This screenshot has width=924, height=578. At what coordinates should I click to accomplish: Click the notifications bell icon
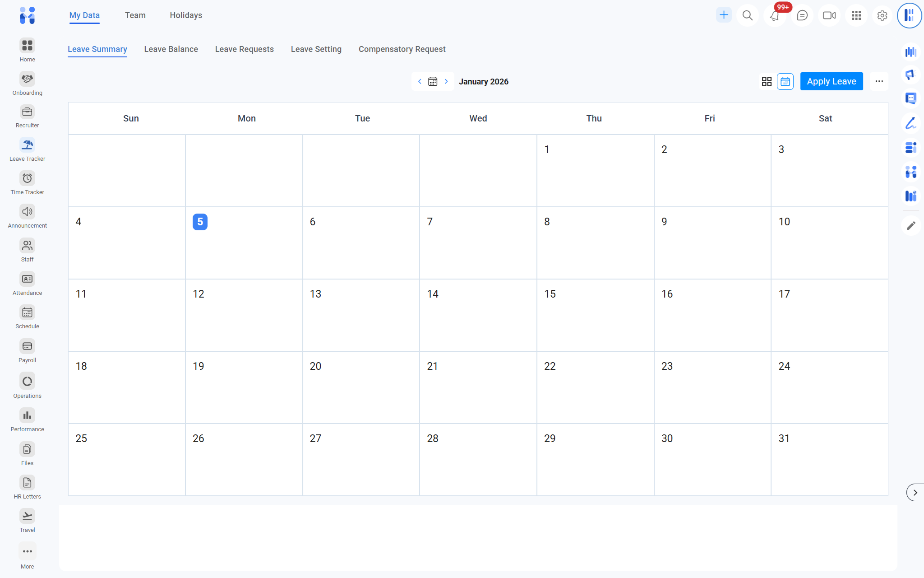(774, 16)
